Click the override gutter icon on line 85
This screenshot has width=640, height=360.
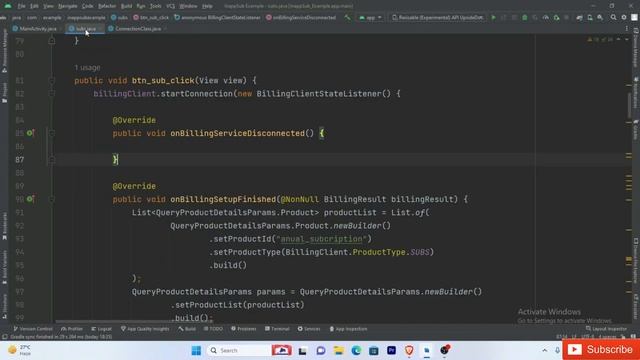pos(30,133)
